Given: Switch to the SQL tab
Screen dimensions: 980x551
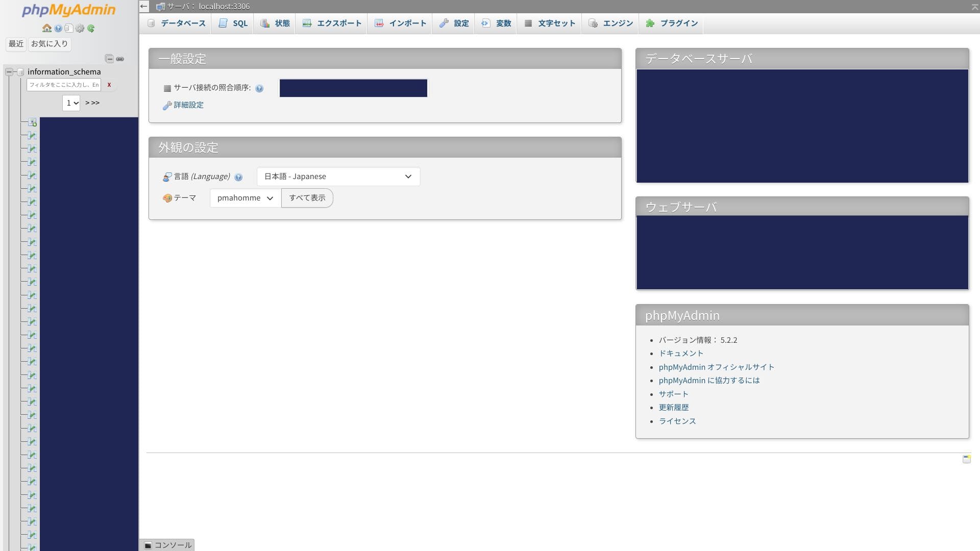Looking at the screenshot, I should (x=233, y=23).
